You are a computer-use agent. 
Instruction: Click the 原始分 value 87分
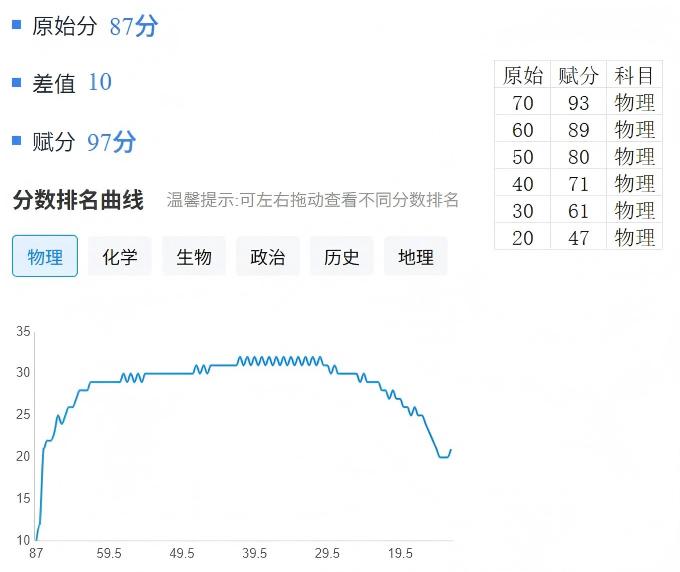click(x=133, y=27)
